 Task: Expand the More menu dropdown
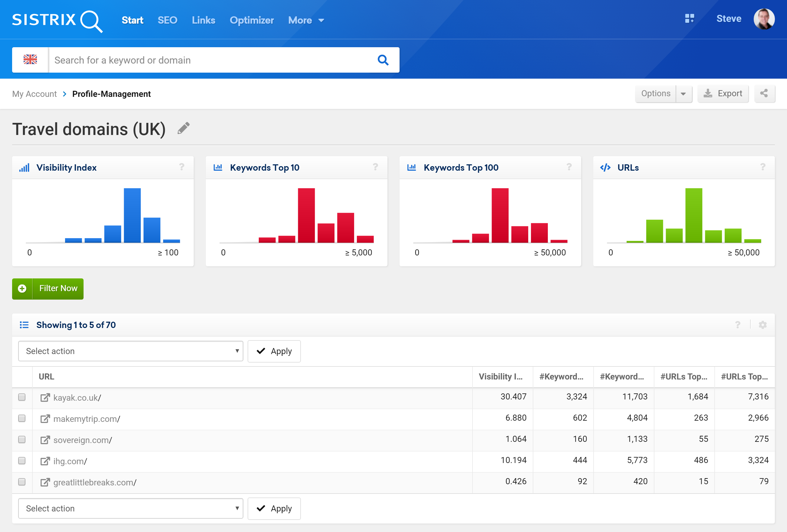coord(306,20)
